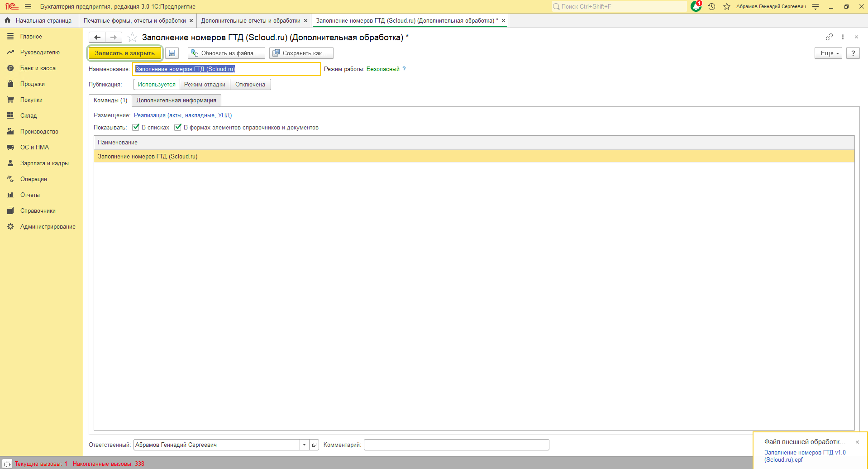Click the ОС и НМА truck icon
This screenshot has width=868, height=469.
[10, 147]
